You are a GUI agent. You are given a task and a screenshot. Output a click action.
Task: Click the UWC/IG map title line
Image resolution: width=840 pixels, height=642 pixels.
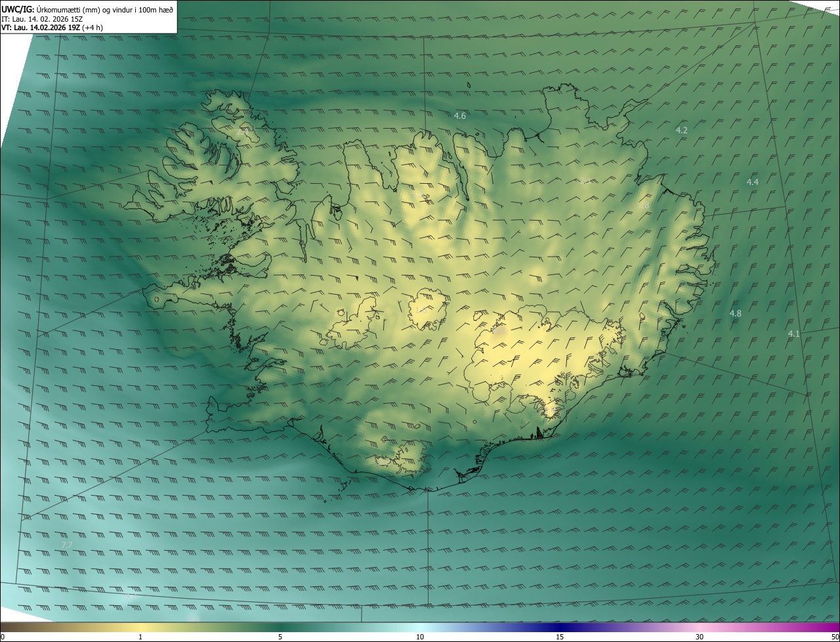click(x=87, y=9)
